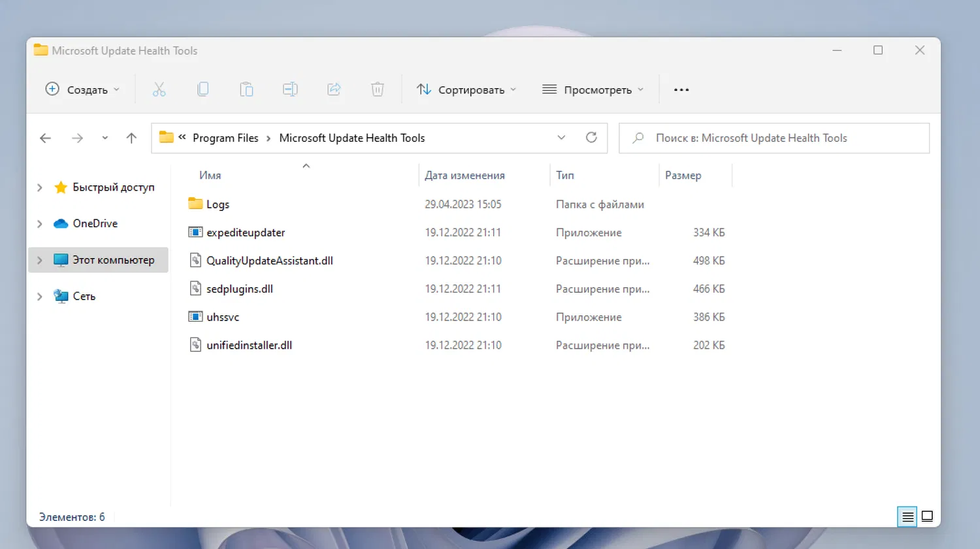Open the Просмотреть dropdown

pyautogui.click(x=592, y=89)
